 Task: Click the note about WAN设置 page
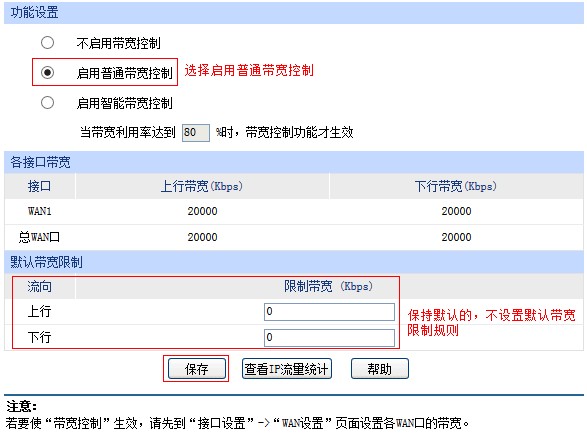(237, 423)
